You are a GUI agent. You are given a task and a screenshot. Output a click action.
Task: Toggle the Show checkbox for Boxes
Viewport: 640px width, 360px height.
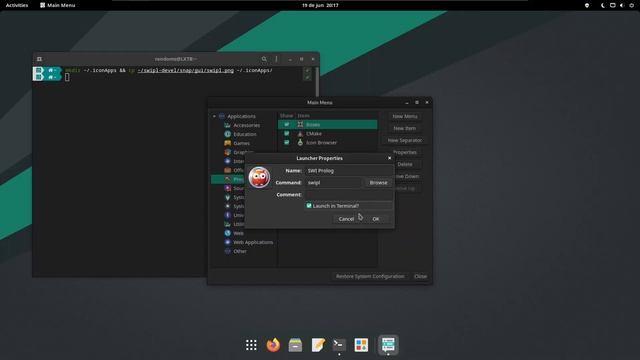point(287,124)
